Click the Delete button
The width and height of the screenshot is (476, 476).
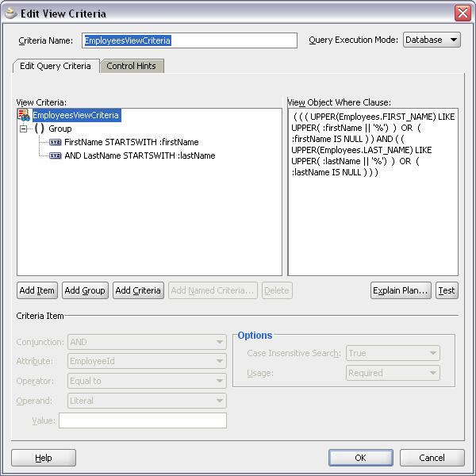277,290
